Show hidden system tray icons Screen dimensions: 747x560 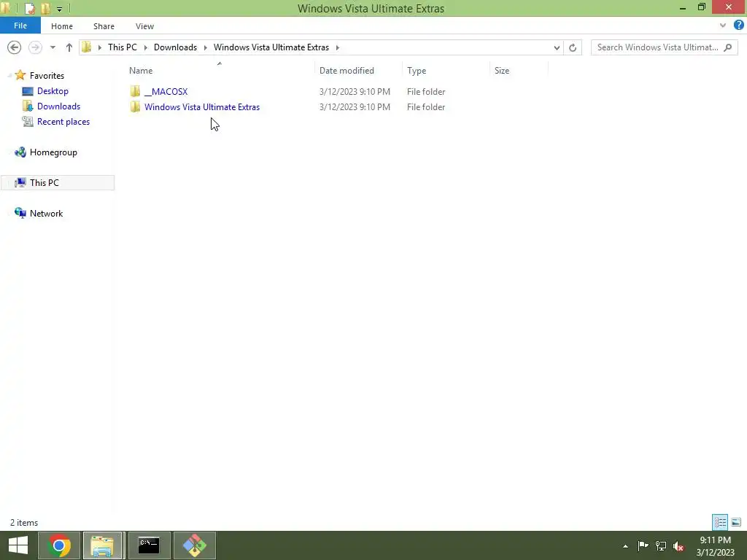(625, 546)
